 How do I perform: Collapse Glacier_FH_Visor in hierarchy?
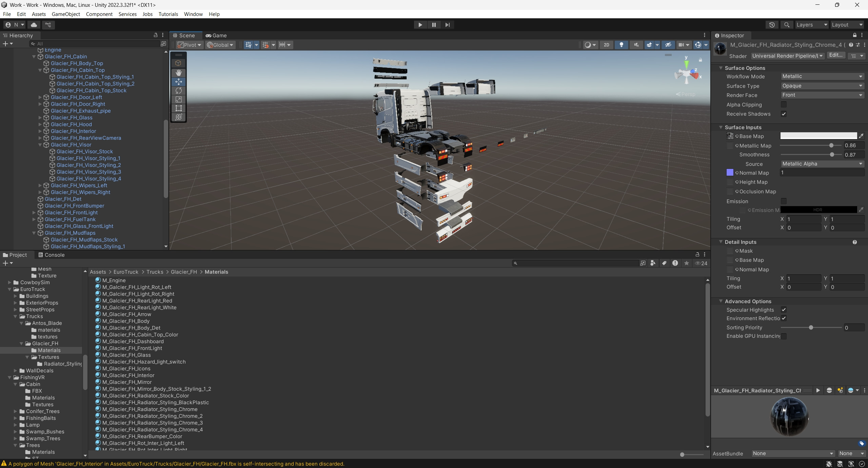40,145
